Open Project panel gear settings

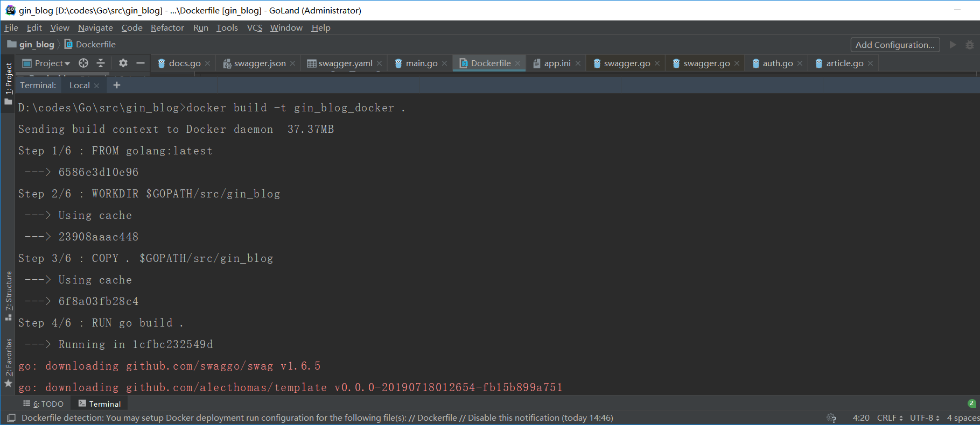pos(123,63)
